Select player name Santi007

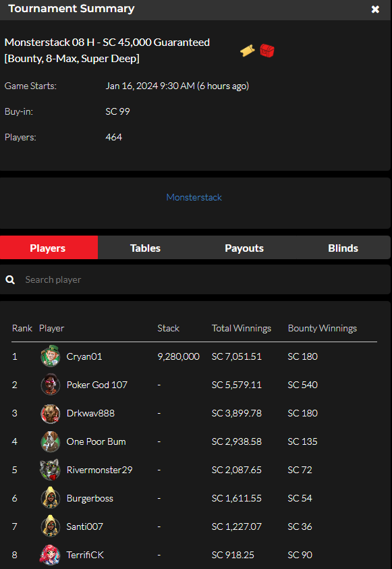85,526
